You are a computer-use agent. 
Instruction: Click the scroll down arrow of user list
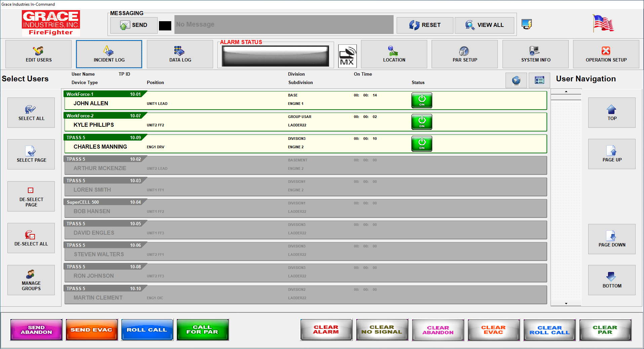point(566,304)
